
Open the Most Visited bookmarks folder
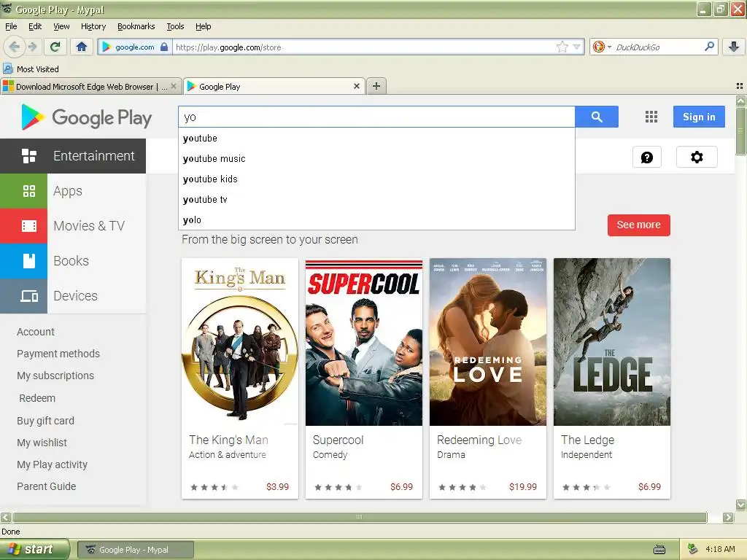pyautogui.click(x=31, y=69)
